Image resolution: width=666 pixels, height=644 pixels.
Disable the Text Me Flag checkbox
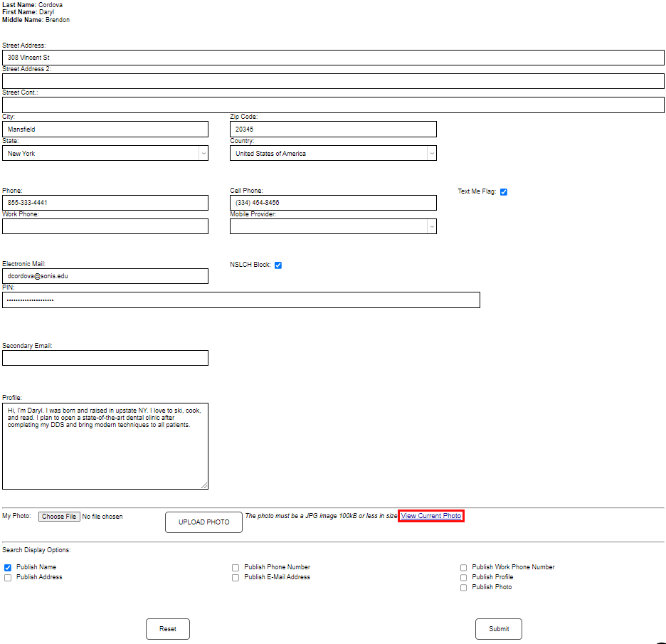(x=504, y=191)
